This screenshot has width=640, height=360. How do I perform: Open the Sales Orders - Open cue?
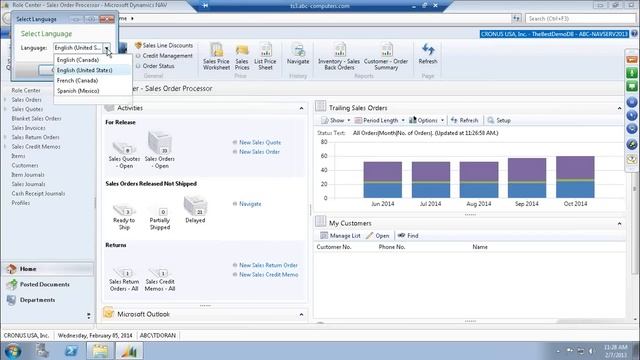[x=160, y=150]
